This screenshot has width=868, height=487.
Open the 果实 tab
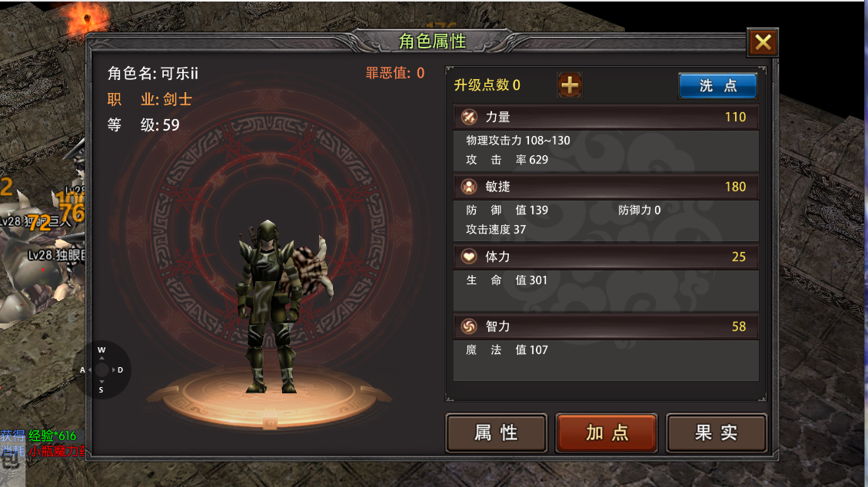717,432
